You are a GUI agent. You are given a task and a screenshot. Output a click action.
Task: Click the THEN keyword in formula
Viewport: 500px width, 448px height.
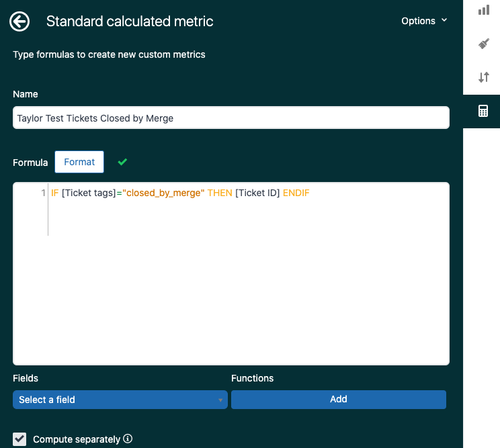[x=220, y=193]
